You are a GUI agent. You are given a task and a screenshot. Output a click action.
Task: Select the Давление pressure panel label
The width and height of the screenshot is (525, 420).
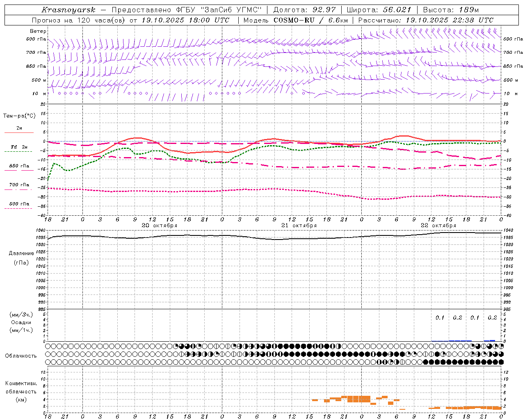pos(21,253)
